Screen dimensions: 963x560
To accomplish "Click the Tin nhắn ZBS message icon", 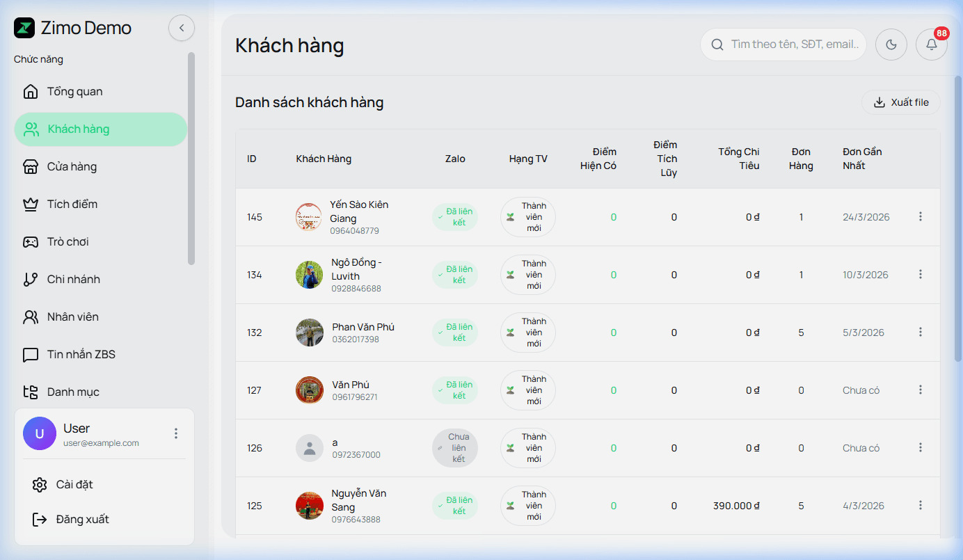I will (30, 355).
